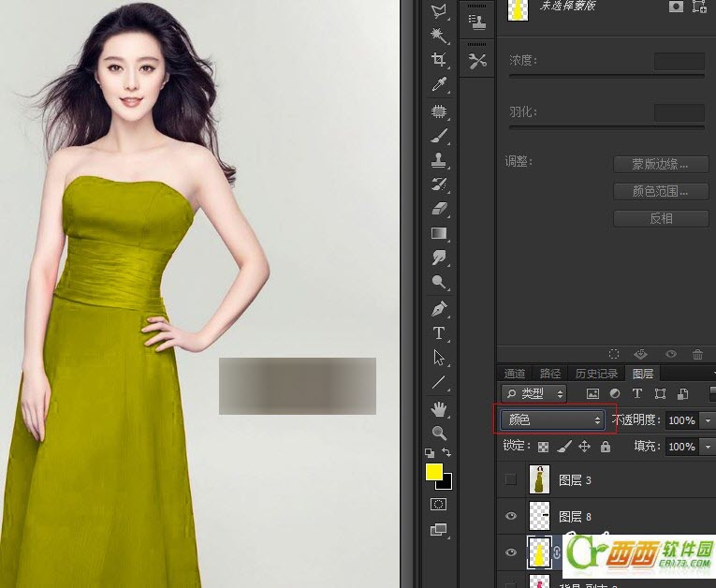This screenshot has height=588, width=716.
Task: Expand the 不透明度 opacity slider arrow
Action: 707,420
